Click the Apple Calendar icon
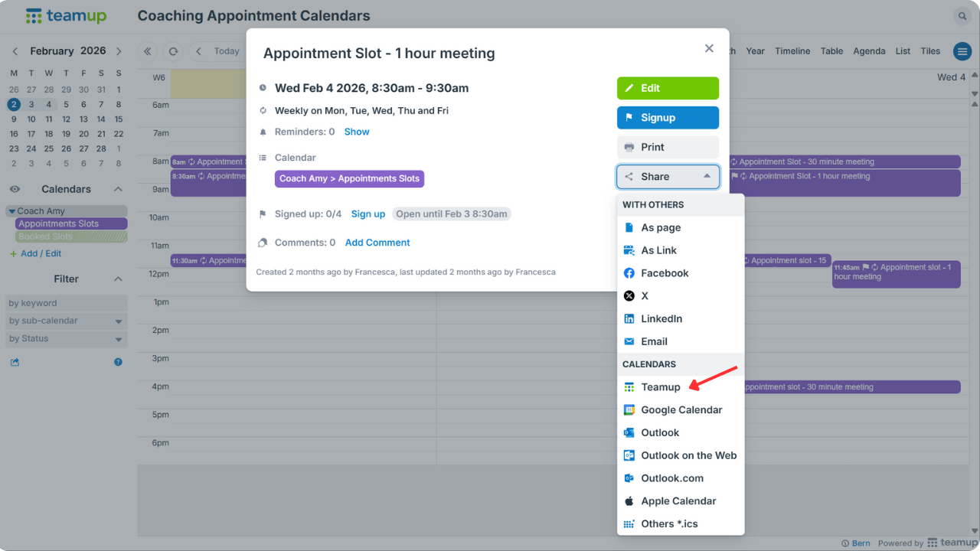Viewport: 980px width, 551px height. 629,501
